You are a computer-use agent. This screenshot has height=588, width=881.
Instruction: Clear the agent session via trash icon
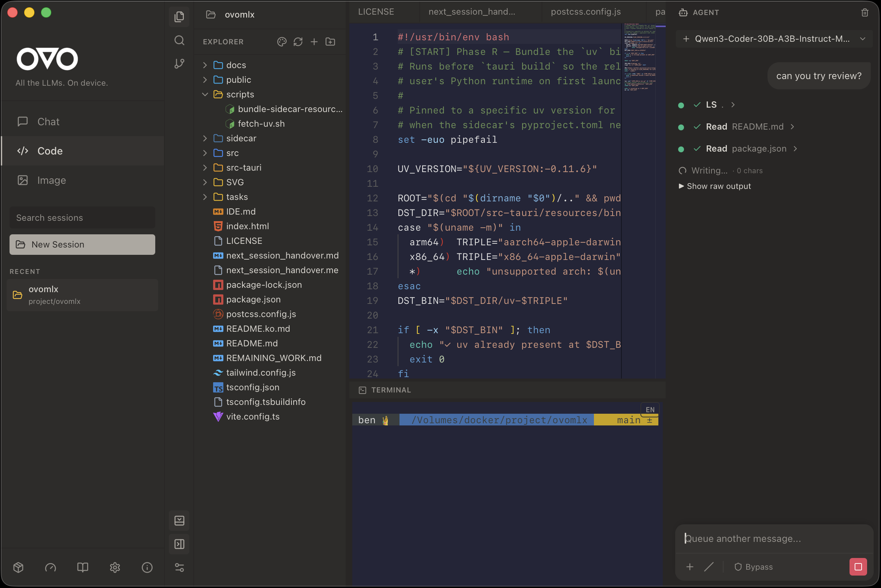point(865,12)
